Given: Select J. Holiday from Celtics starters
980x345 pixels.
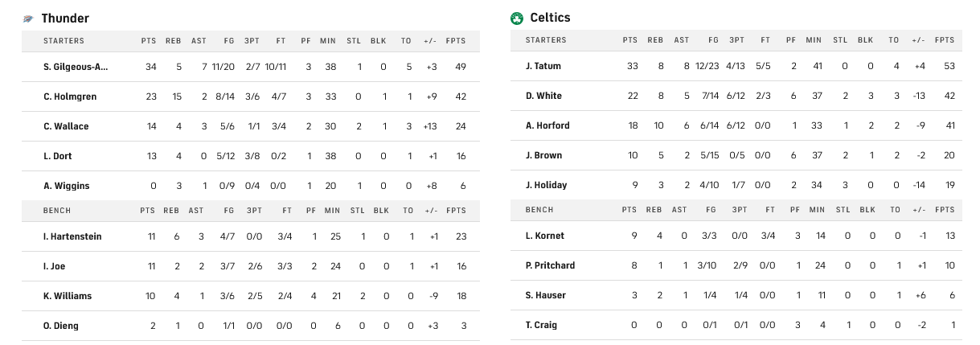Looking at the screenshot, I should 546,185.
